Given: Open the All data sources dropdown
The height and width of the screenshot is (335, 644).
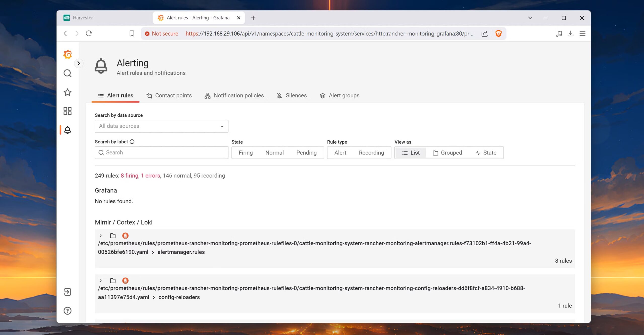Looking at the screenshot, I should 161,126.
